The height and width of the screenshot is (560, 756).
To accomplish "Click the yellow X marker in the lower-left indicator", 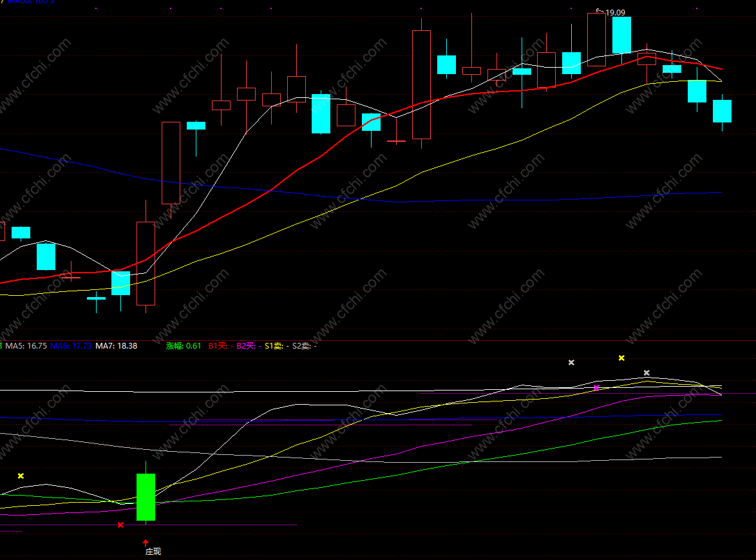I will click(21, 476).
